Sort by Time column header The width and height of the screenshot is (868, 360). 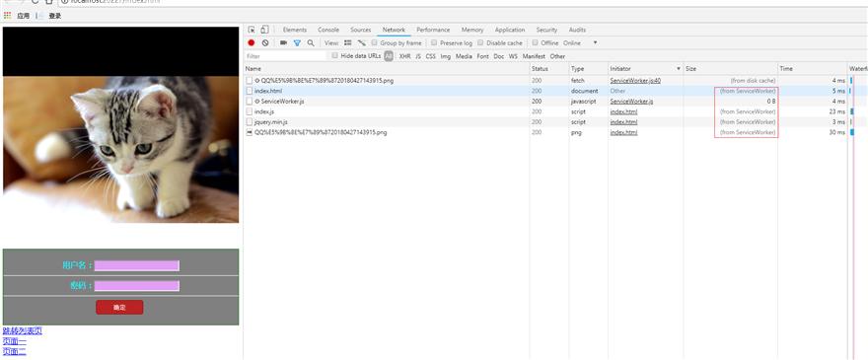(812, 69)
